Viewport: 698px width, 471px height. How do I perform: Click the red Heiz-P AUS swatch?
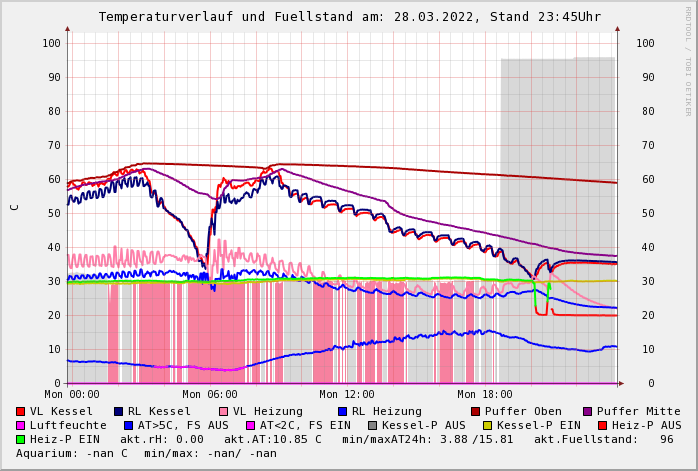point(602,426)
